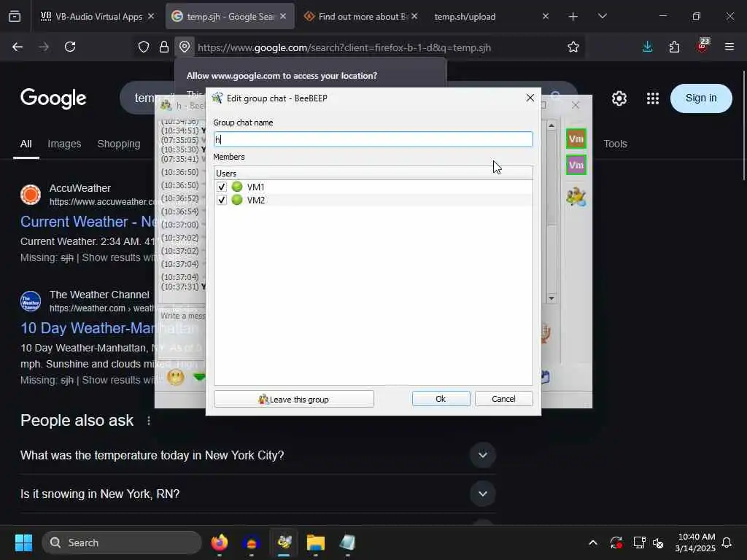Open People also ask more options dots

point(149,421)
